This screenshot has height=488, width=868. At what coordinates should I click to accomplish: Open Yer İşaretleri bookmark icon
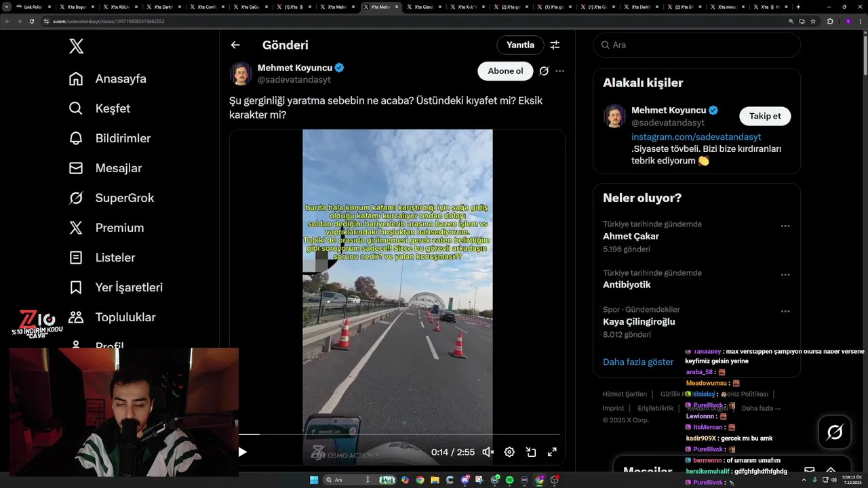(x=76, y=287)
